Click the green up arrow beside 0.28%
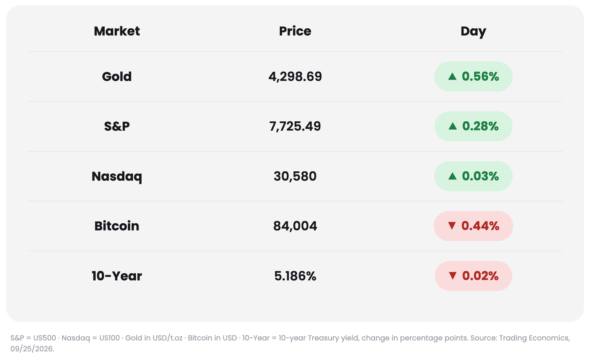 tap(453, 126)
